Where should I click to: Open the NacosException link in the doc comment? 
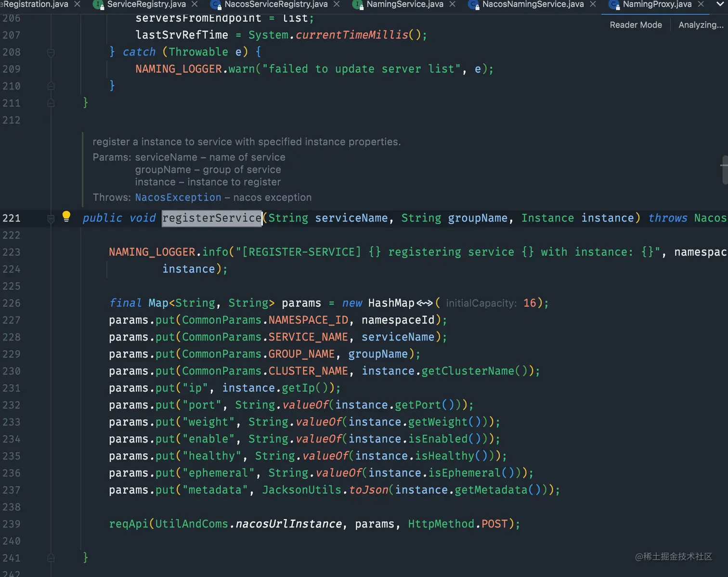[178, 197]
